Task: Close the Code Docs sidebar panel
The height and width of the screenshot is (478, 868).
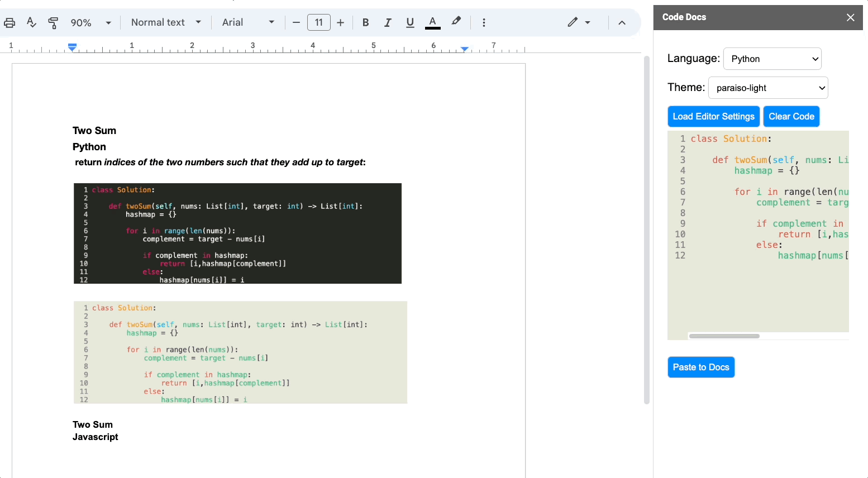Action: pyautogui.click(x=850, y=17)
